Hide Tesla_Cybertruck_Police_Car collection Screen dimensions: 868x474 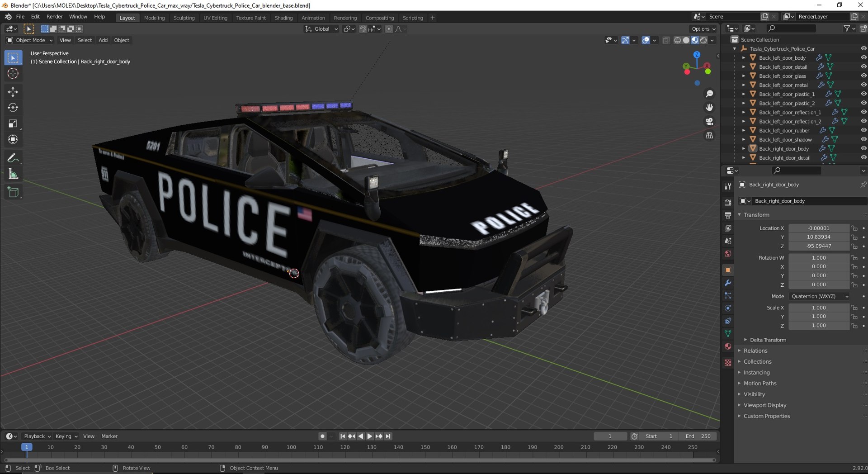coord(863,48)
